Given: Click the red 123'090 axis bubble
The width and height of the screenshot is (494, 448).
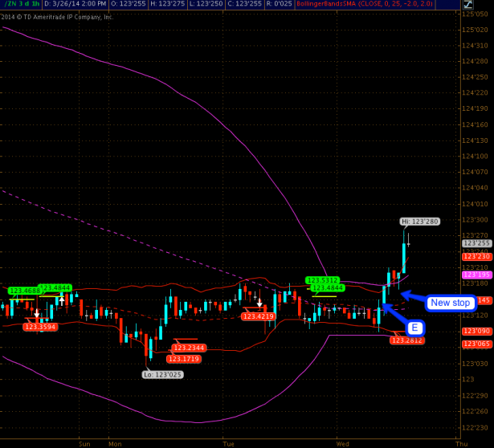Looking at the screenshot, I should click(x=477, y=332).
